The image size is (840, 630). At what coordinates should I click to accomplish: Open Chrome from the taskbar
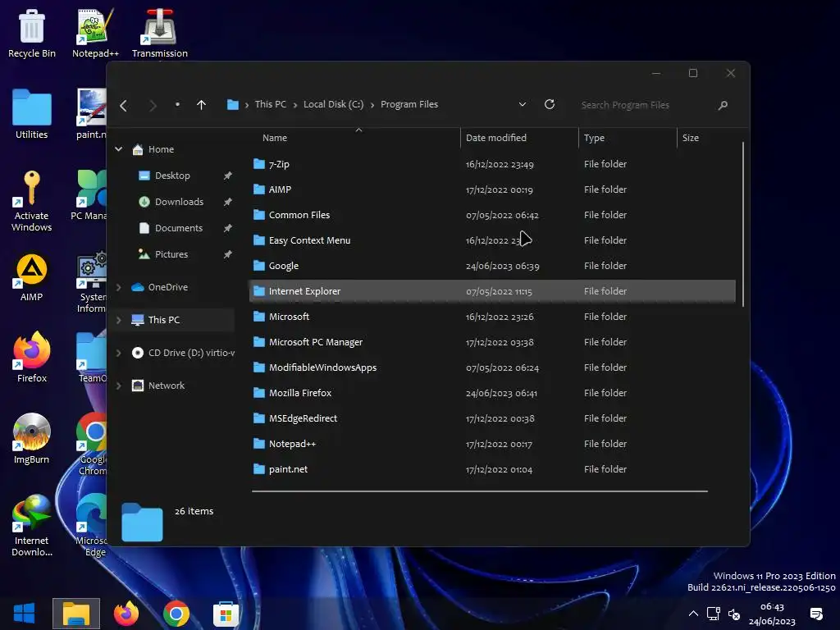pyautogui.click(x=176, y=613)
